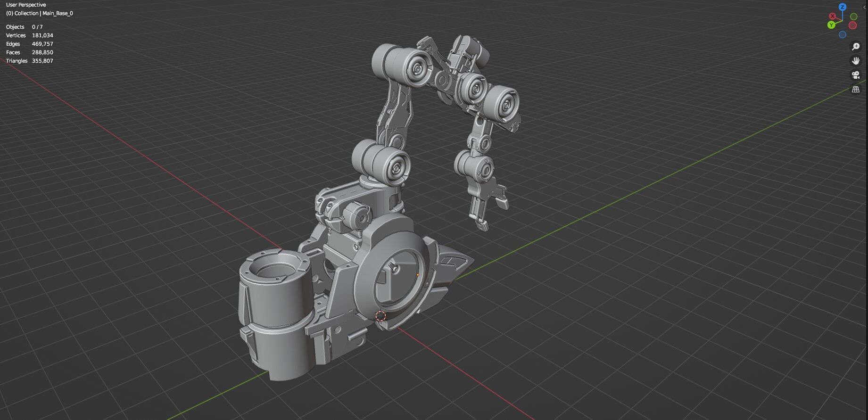Click the 'User Perspective' overlay text

26,5
